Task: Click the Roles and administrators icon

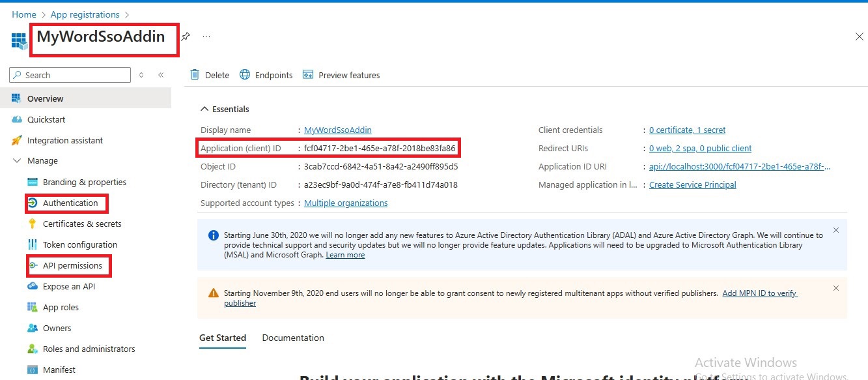Action: coord(32,349)
